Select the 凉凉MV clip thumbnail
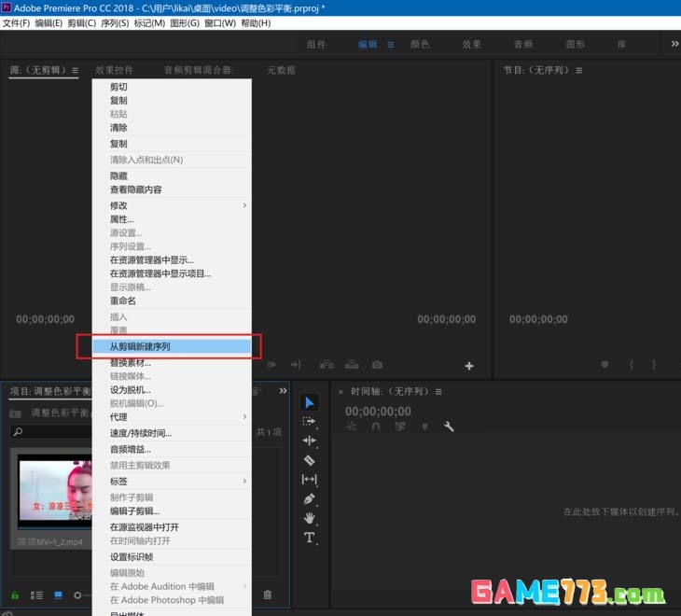This screenshot has height=616, width=681. pyautogui.click(x=55, y=490)
